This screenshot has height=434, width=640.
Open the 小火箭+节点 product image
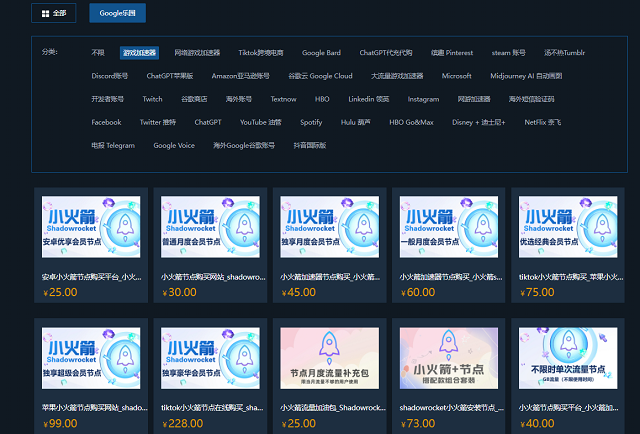pos(449,358)
